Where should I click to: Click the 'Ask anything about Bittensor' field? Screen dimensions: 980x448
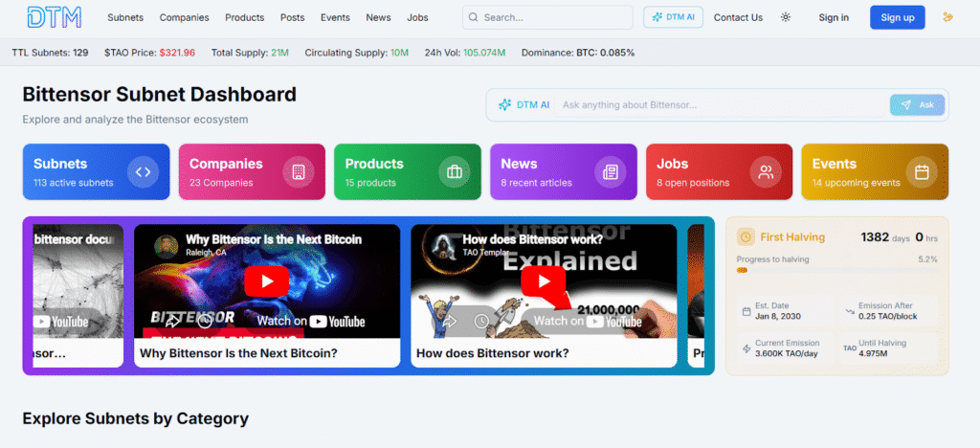[x=718, y=105]
